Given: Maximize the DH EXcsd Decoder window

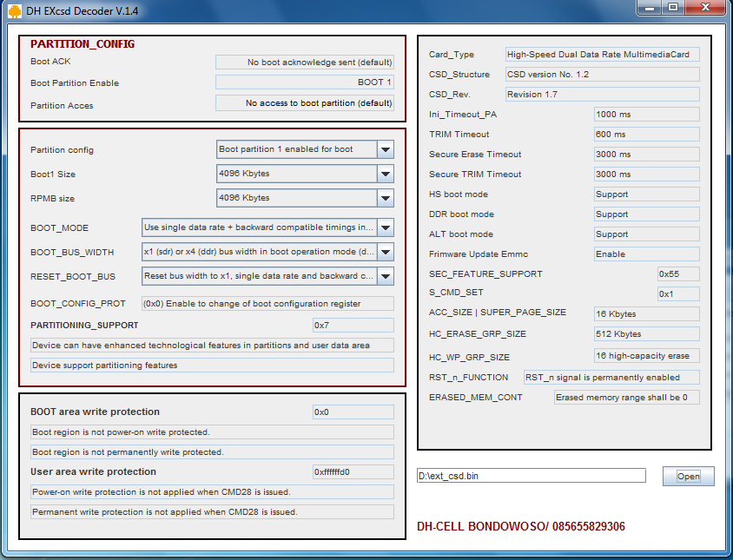Looking at the screenshot, I should point(673,8).
